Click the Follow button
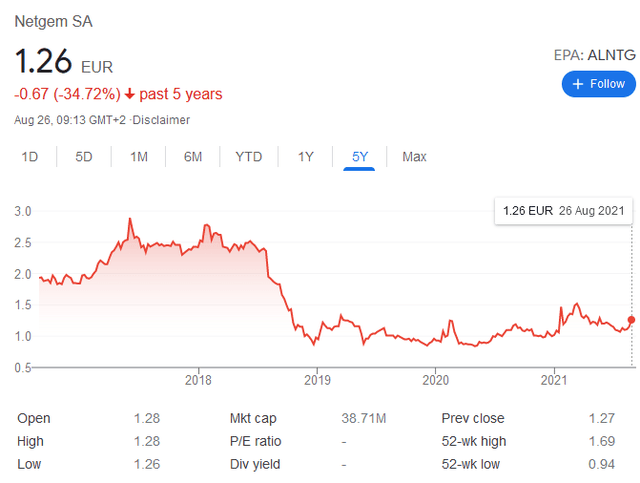This screenshot has width=640, height=483. click(x=599, y=84)
